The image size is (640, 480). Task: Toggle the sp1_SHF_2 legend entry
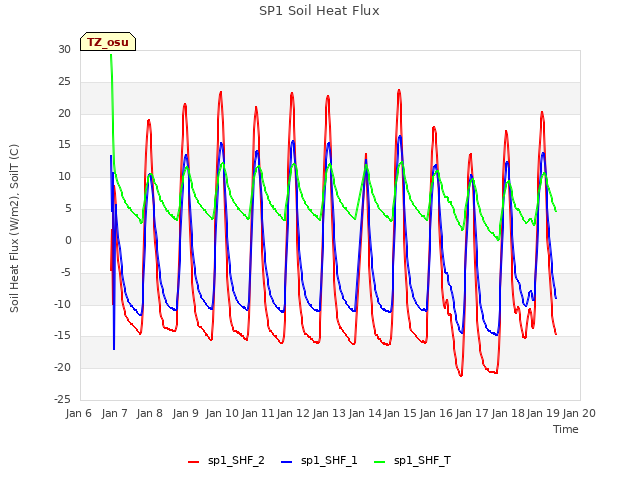226,461
